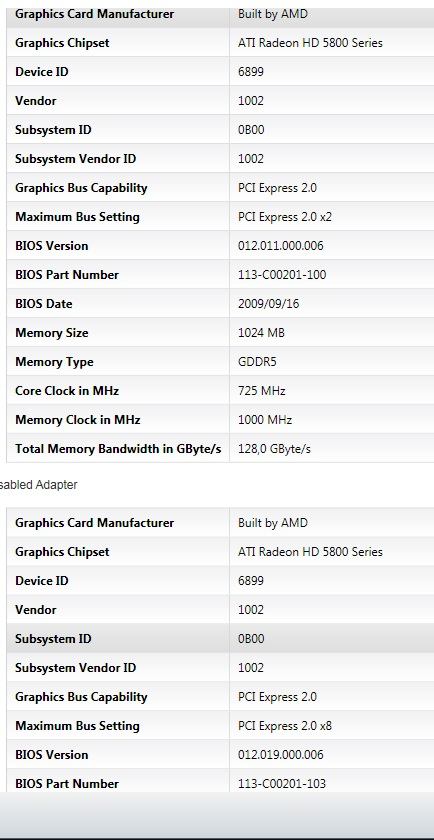The image size is (434, 840).
Task: Click BIOS Version 012.019.000.006 value
Action: point(281,755)
